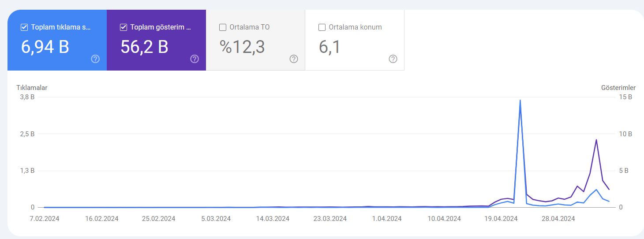Image resolution: width=644 pixels, height=239 pixels.
Task: Open help icon on Toplam gösterim card
Action: click(x=195, y=59)
